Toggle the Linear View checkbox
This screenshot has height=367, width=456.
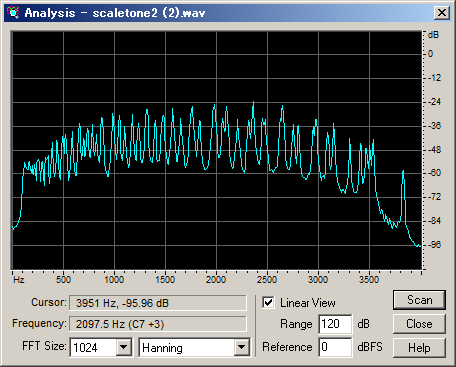[268, 302]
